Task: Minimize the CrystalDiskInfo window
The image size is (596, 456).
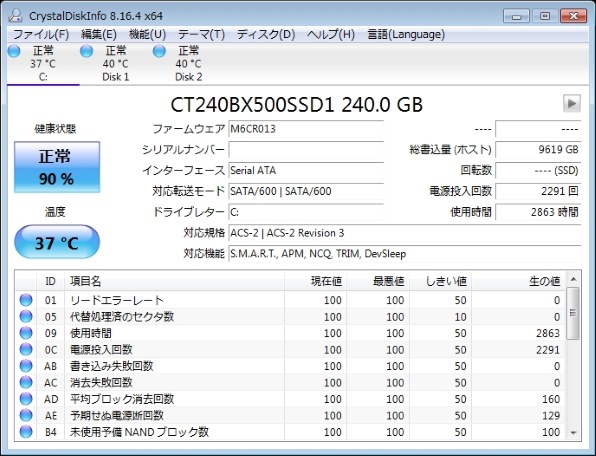Action: pos(516,16)
